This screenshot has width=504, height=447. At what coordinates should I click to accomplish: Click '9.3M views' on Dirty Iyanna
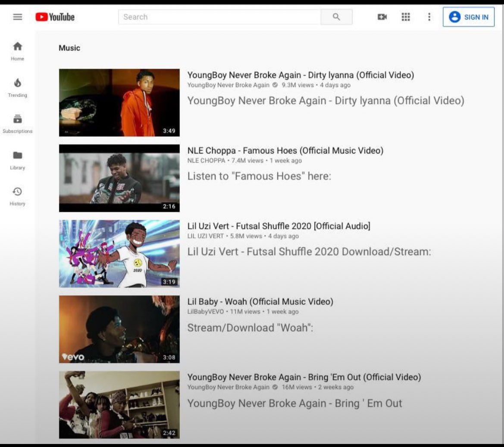(297, 85)
